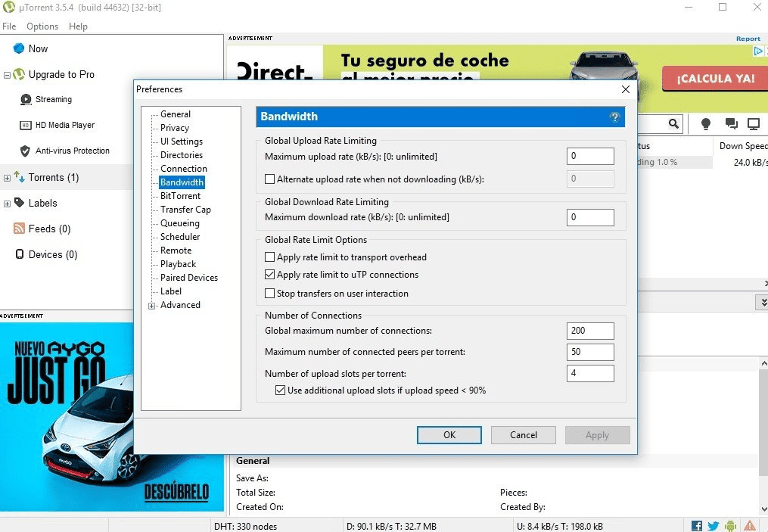
Task: Select Playback in preferences tree
Action: point(178,264)
